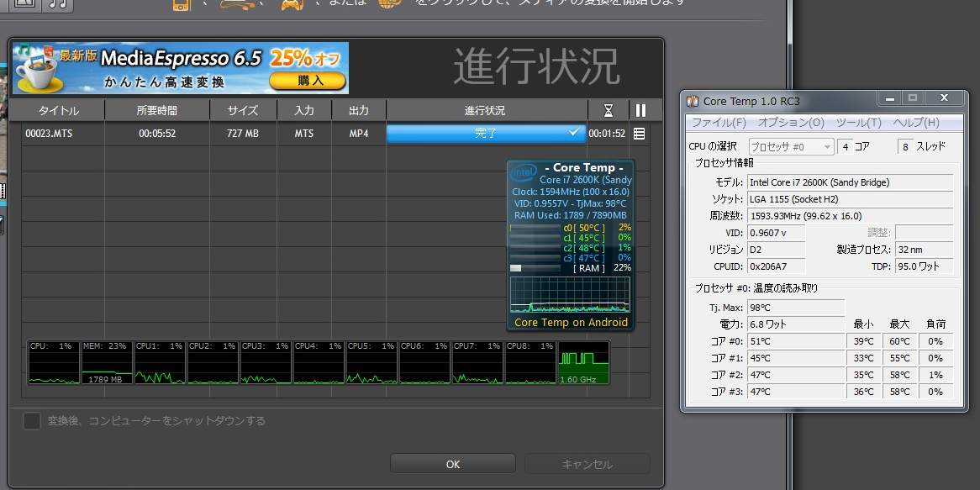The width and height of the screenshot is (980, 490).
Task: Click the Core Temp on Android link
Action: click(x=571, y=322)
